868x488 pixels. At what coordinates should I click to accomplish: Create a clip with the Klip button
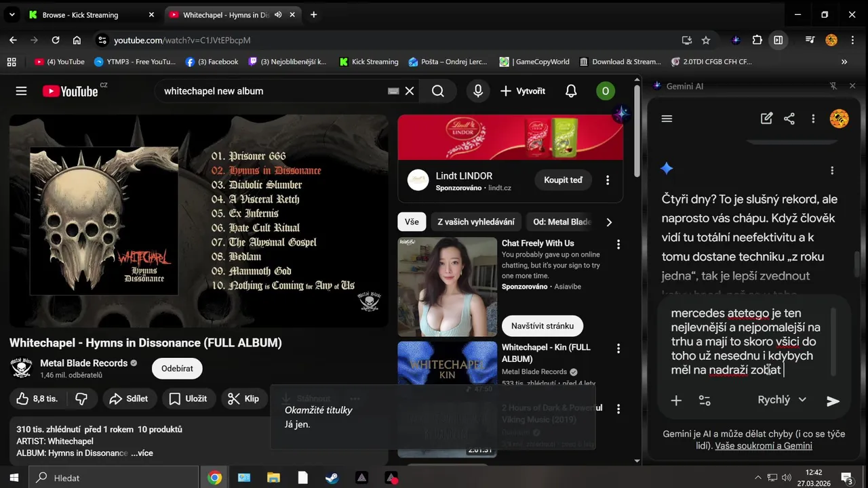click(x=243, y=399)
